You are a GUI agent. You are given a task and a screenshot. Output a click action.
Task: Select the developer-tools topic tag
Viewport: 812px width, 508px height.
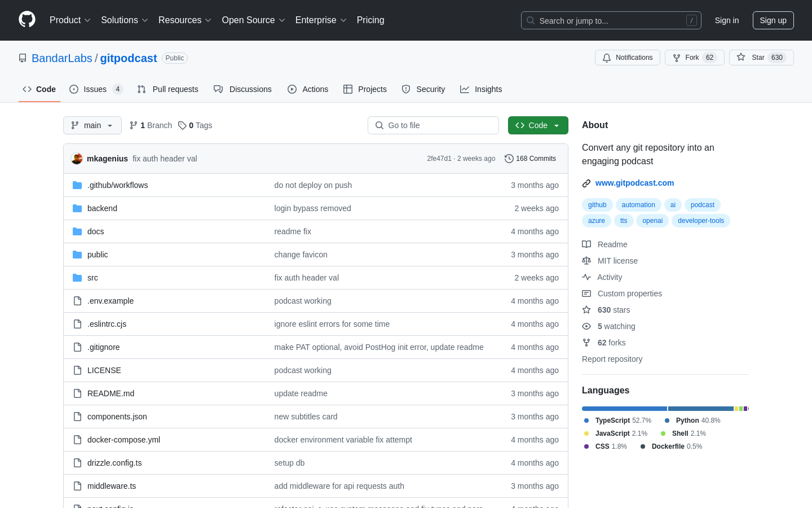pyautogui.click(x=701, y=221)
